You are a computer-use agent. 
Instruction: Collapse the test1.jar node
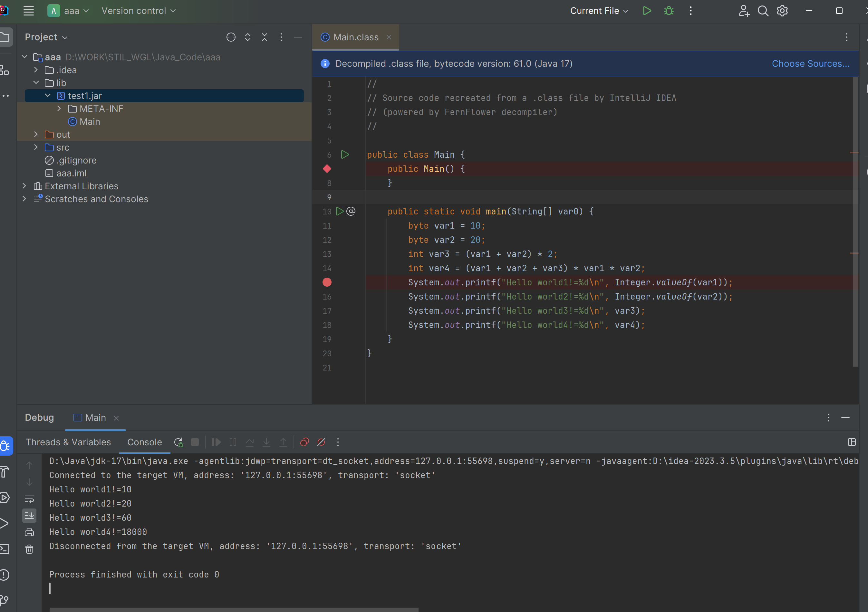coord(48,96)
